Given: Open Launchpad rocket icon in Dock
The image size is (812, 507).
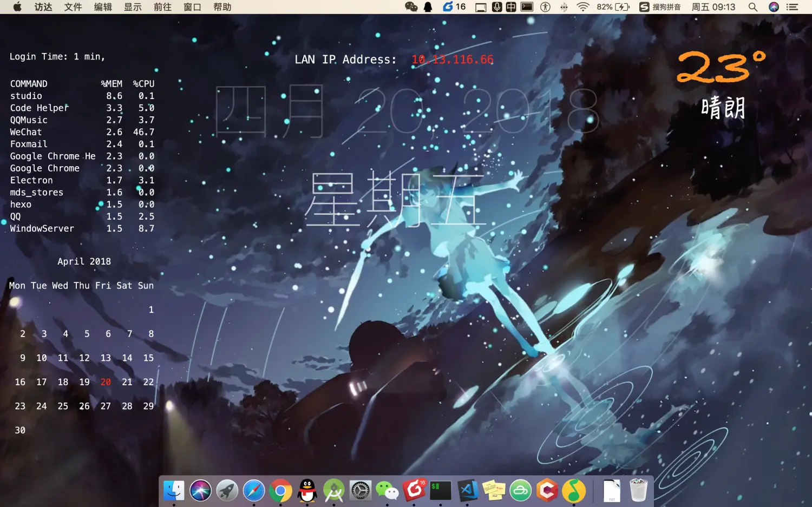Looking at the screenshot, I should point(227,491).
